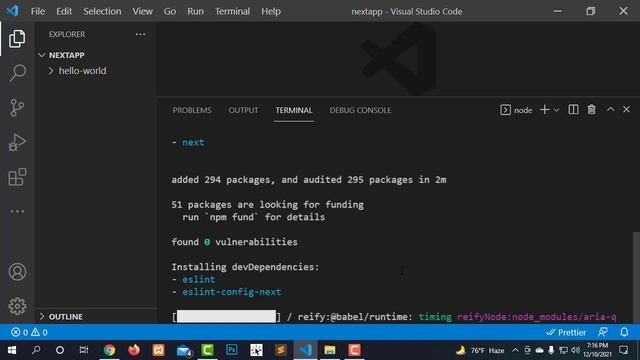Click the Prettier status bar item
640x360 pixels.
[566, 332]
